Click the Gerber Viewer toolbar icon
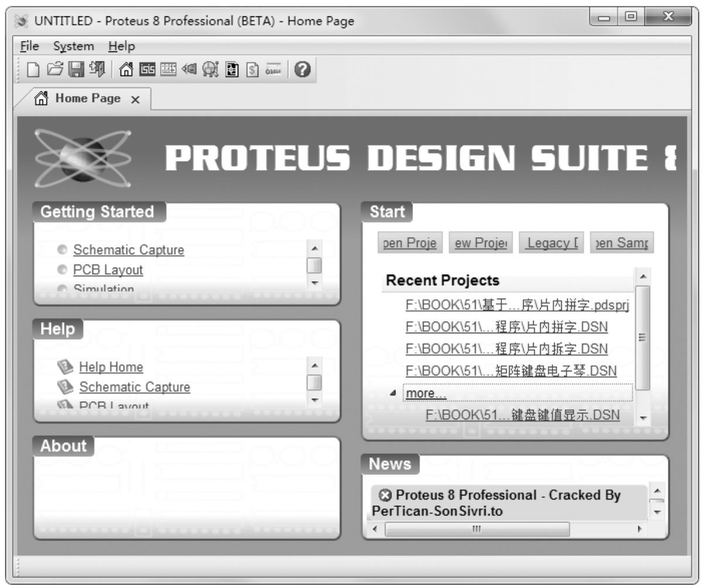 [209, 70]
